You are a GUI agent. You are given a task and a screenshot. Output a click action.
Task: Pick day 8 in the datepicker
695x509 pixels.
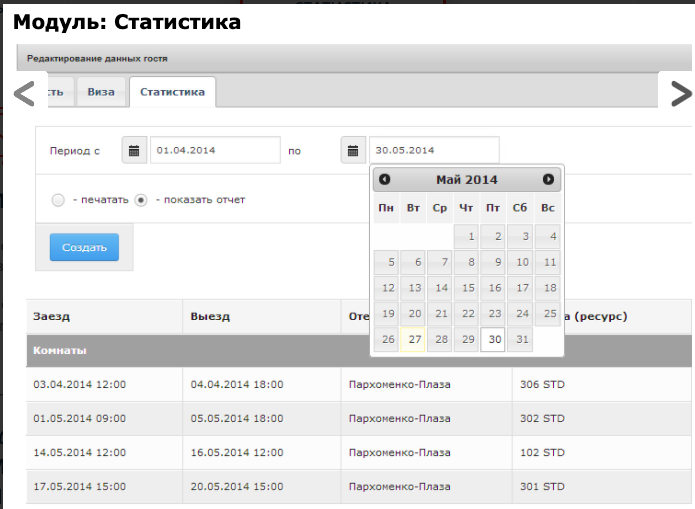[466, 262]
